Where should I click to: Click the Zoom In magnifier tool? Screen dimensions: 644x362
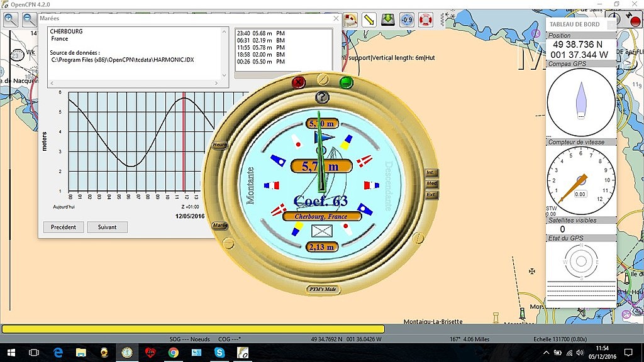click(x=10, y=19)
